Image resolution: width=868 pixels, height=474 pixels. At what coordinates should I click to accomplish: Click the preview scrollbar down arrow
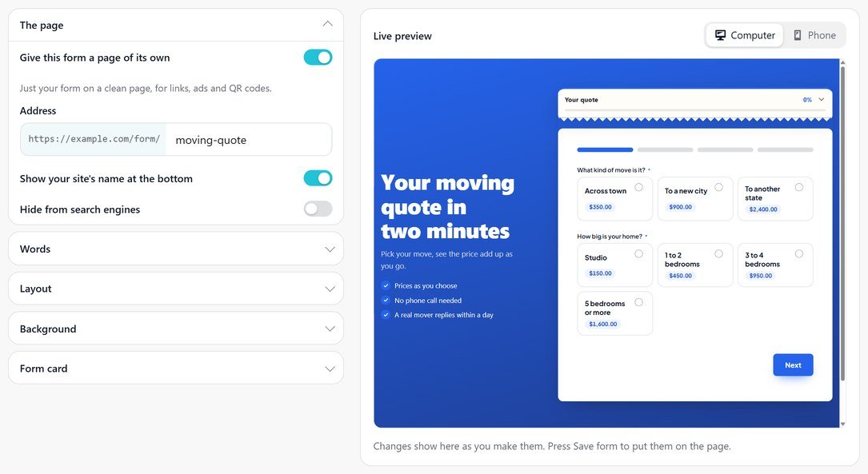tap(842, 424)
